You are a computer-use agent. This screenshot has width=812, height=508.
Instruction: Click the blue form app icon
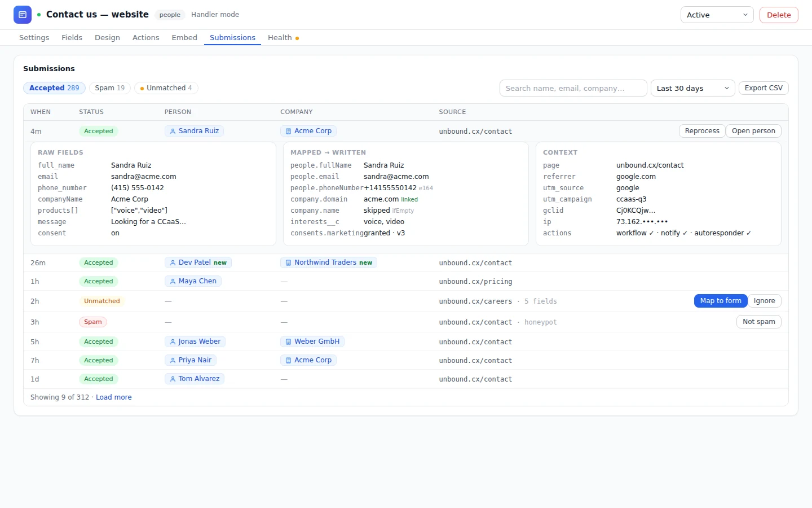point(23,15)
